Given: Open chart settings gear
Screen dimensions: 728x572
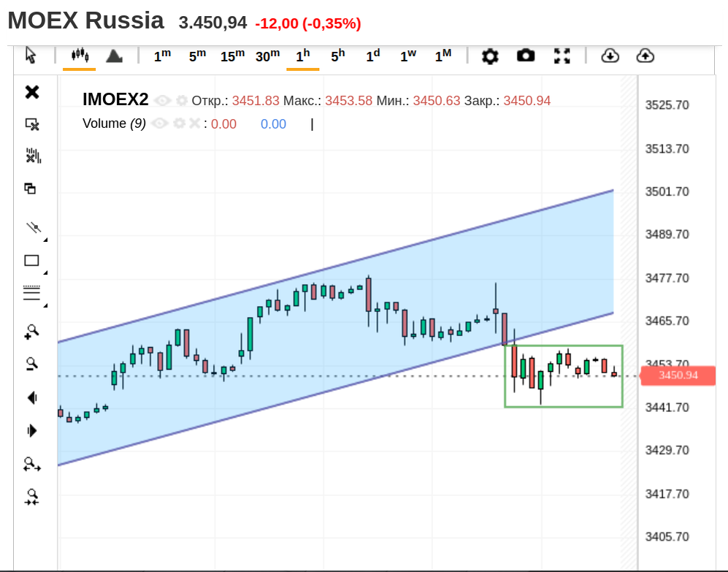Looking at the screenshot, I should pyautogui.click(x=490, y=56).
